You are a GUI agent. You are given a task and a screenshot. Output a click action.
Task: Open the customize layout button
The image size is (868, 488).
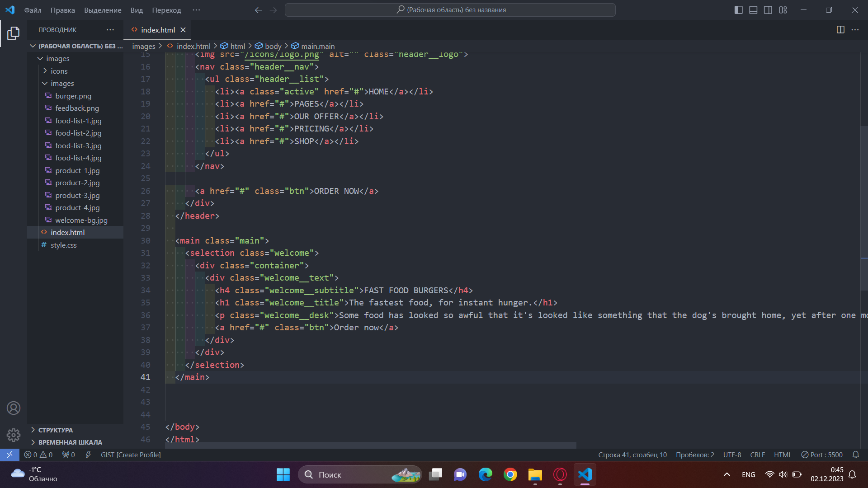(783, 10)
